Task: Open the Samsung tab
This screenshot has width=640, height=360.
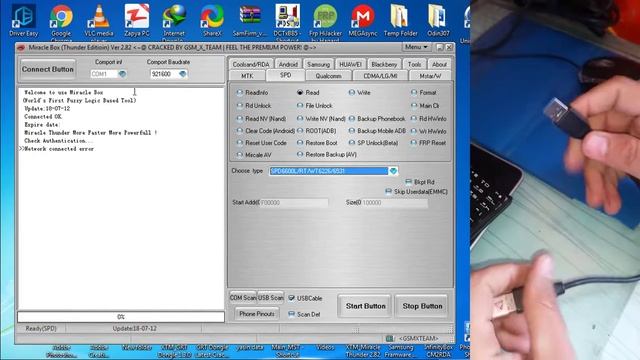Action: pyautogui.click(x=318, y=64)
